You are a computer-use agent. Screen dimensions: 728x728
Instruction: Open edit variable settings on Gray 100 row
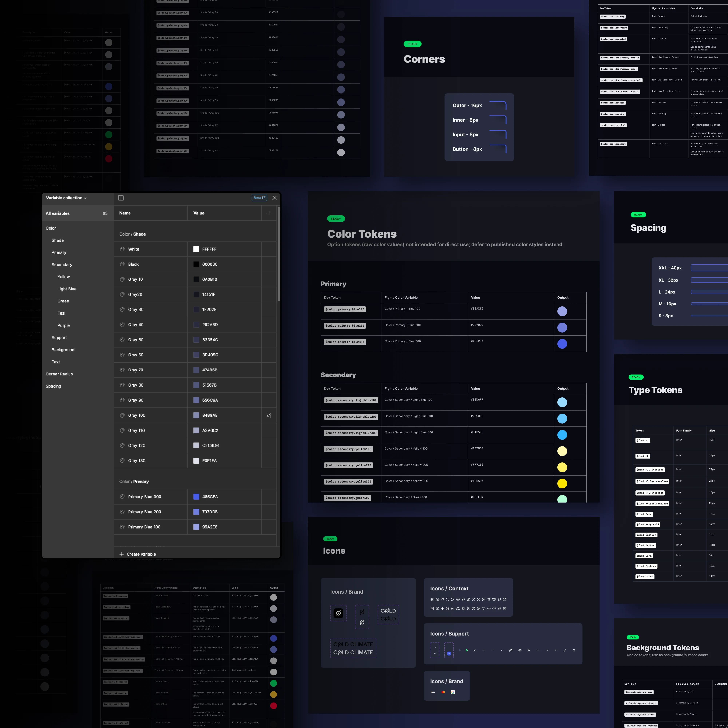[269, 415]
